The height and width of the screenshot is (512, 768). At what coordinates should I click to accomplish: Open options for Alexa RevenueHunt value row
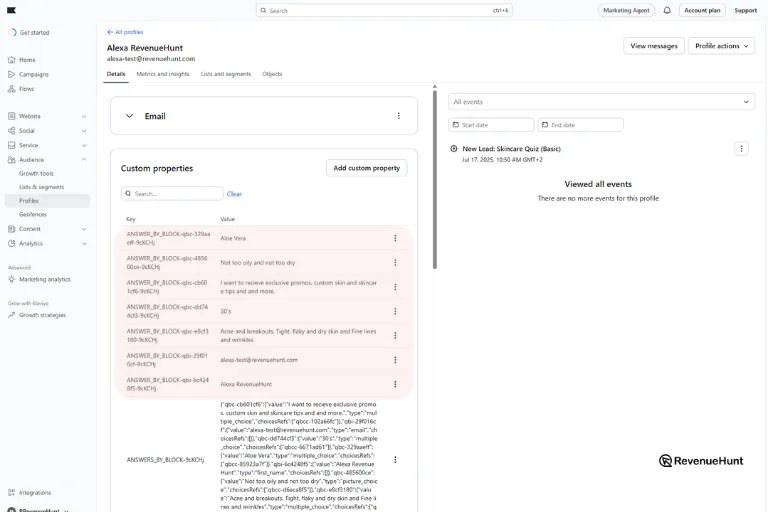[395, 384]
